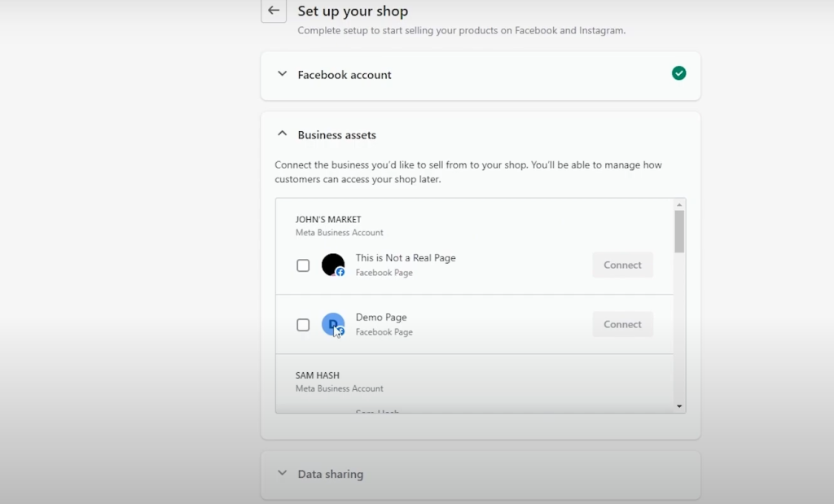Expand the Facebook account section chevron
834x504 pixels.
[283, 74]
